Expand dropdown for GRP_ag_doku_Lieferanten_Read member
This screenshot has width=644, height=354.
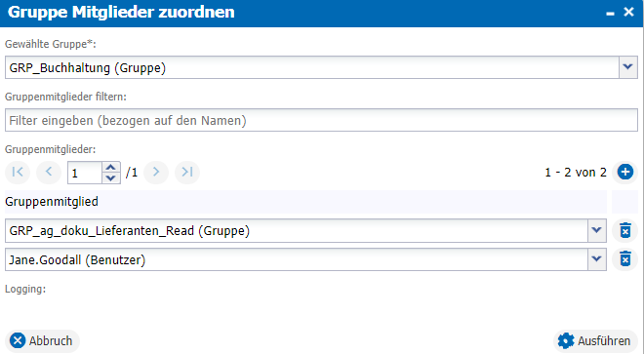pos(597,231)
